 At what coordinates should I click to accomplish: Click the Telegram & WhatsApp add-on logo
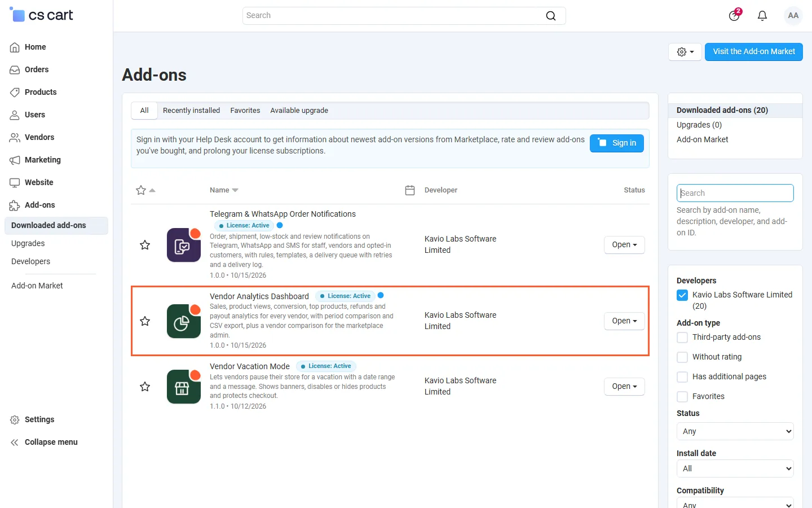click(x=184, y=245)
